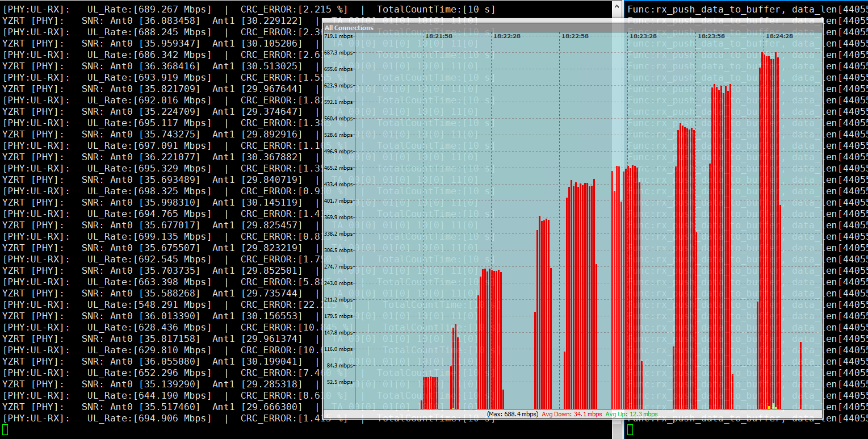Click the 623.9 mbps axis label
The height and width of the screenshot is (439, 868).
(x=338, y=85)
